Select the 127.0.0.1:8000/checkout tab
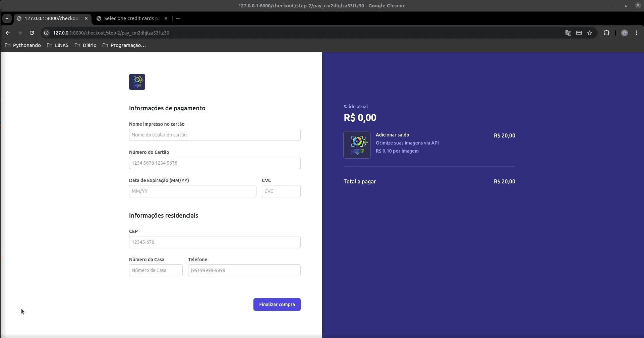 [x=52, y=18]
